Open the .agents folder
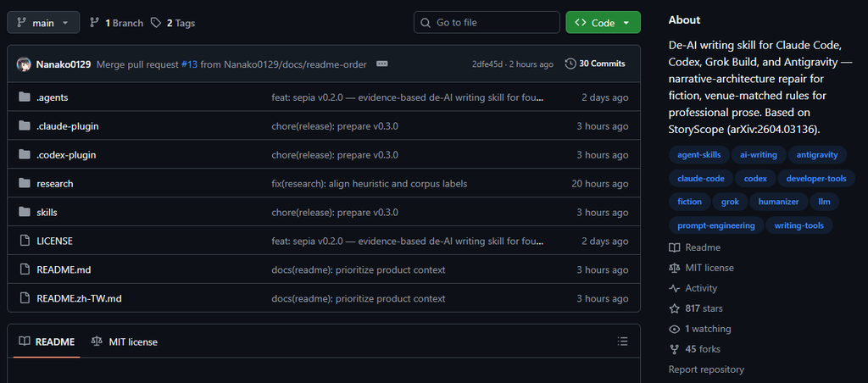This screenshot has width=868, height=383. [x=53, y=97]
